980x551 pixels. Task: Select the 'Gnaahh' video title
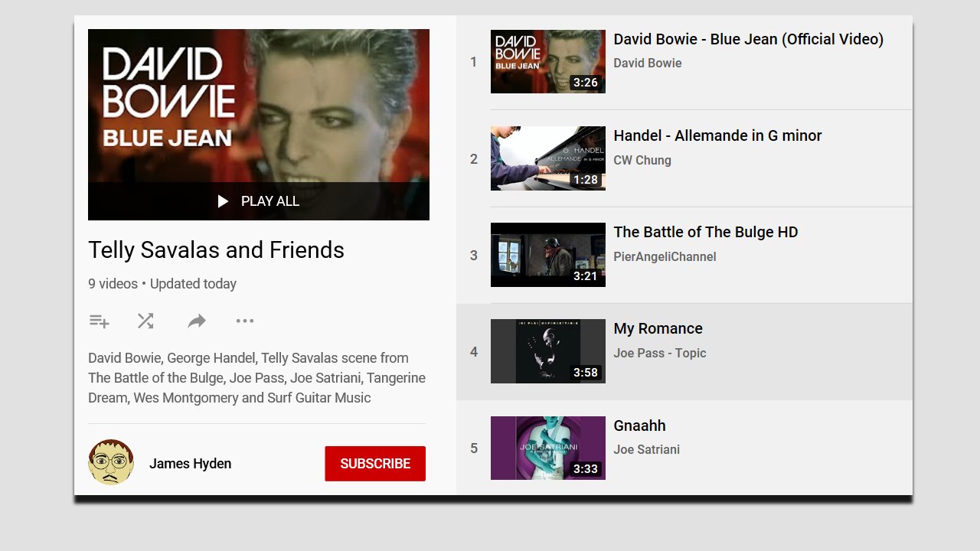(x=640, y=425)
